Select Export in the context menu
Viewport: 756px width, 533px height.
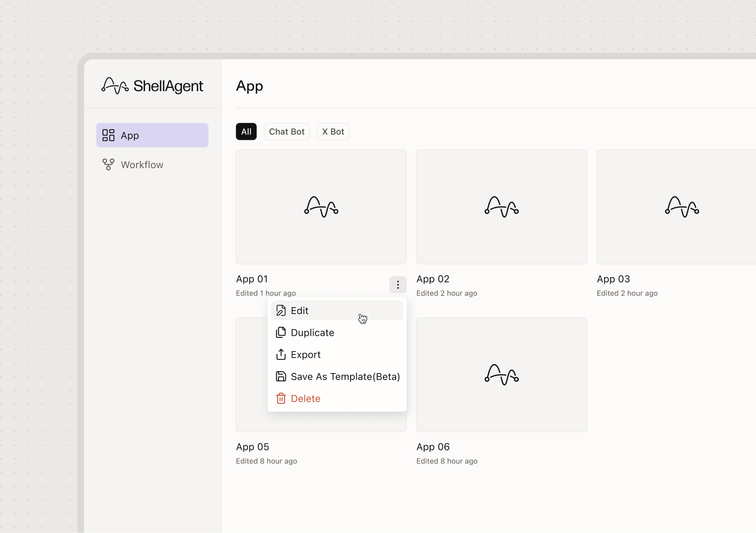pos(337,355)
